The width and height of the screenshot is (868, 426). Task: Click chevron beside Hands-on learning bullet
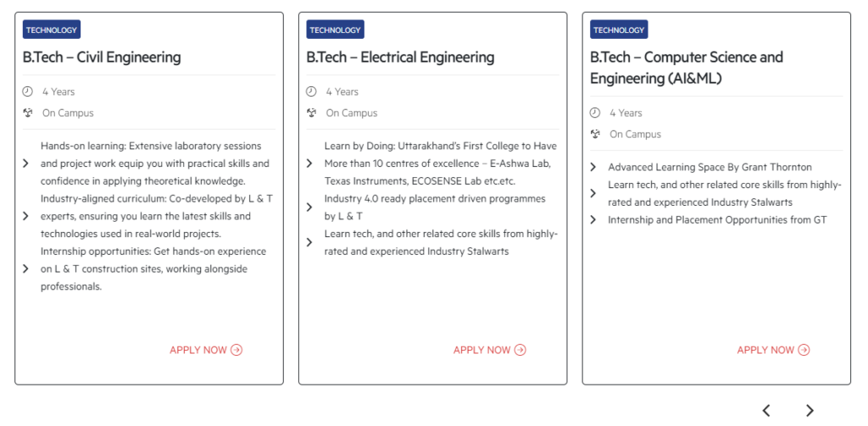25,163
